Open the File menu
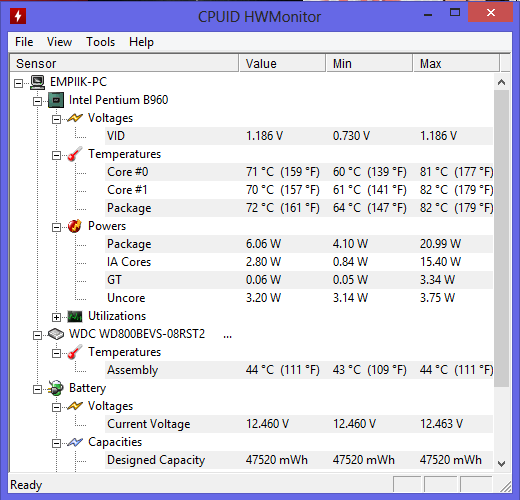 [x=24, y=42]
